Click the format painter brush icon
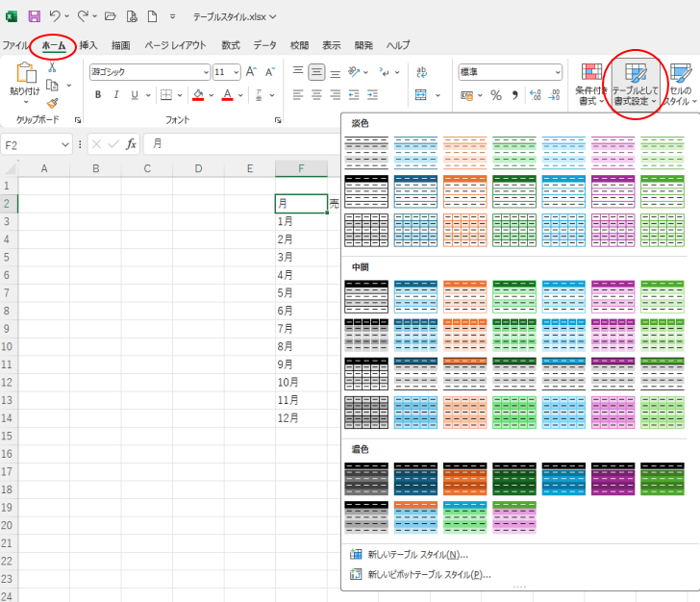Viewport: 700px width, 602px height. tap(52, 103)
